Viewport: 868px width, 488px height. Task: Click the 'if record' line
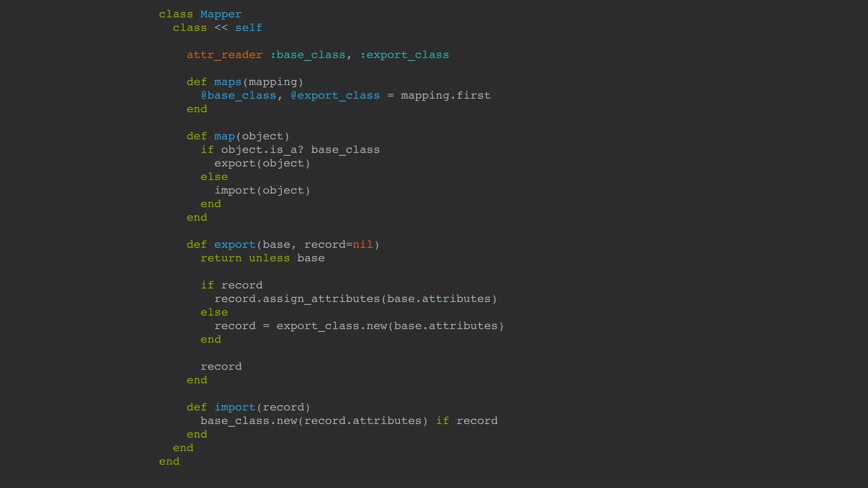point(231,286)
